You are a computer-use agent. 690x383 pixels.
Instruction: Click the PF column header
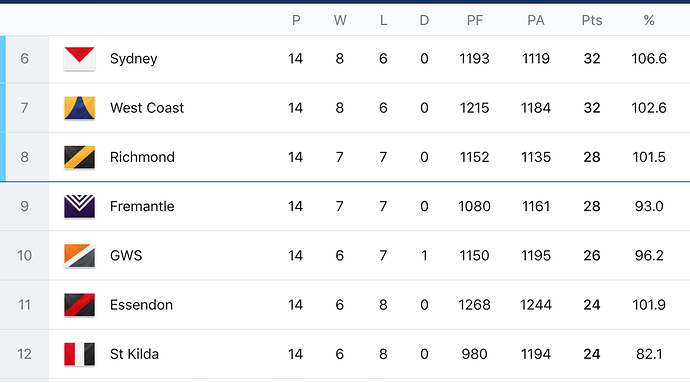(475, 20)
